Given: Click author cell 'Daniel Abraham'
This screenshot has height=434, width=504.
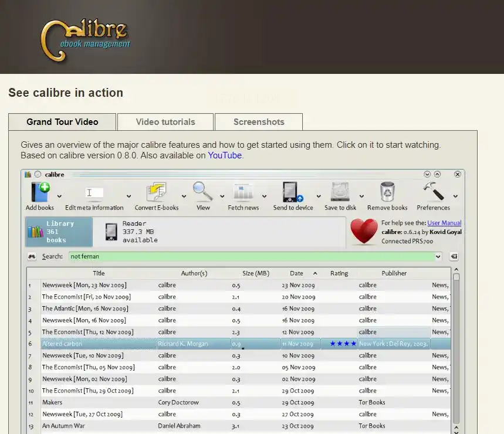Looking at the screenshot, I should tap(179, 426).
